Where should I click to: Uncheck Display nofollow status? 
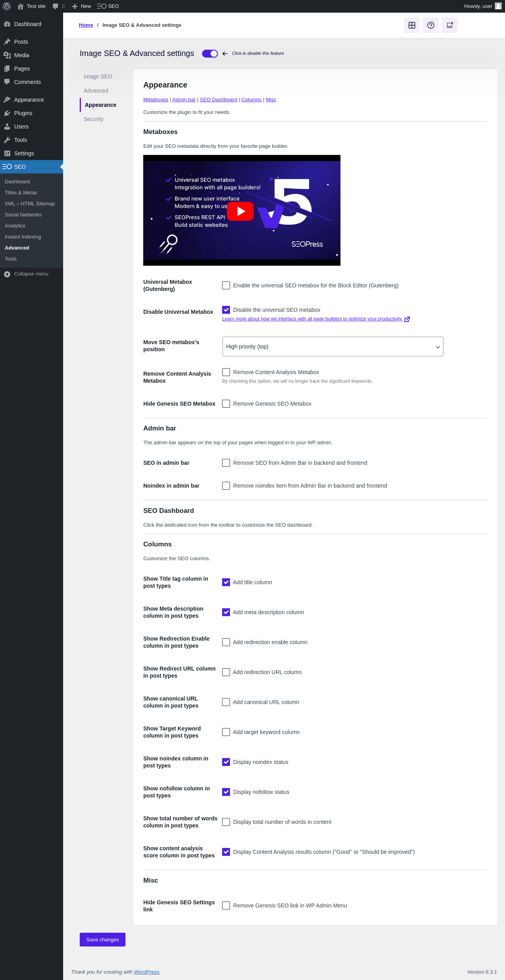point(226,792)
